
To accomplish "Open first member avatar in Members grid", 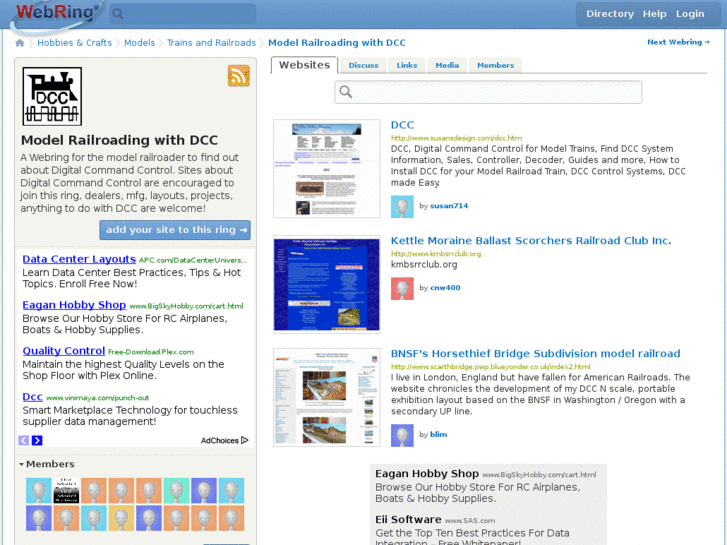I will [38, 491].
